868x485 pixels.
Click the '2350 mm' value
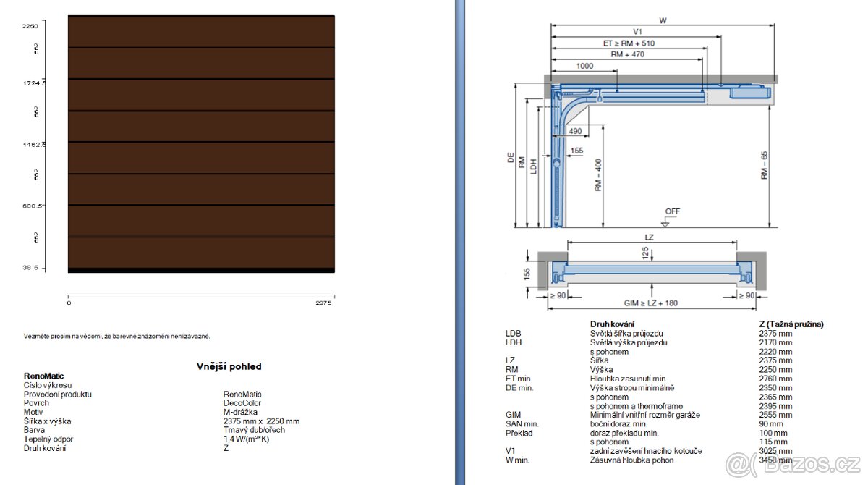click(x=775, y=387)
